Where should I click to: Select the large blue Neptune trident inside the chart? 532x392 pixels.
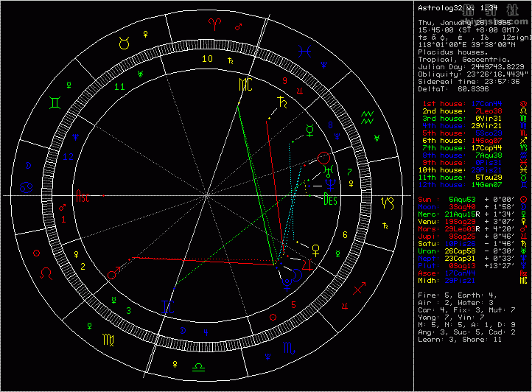point(330,185)
